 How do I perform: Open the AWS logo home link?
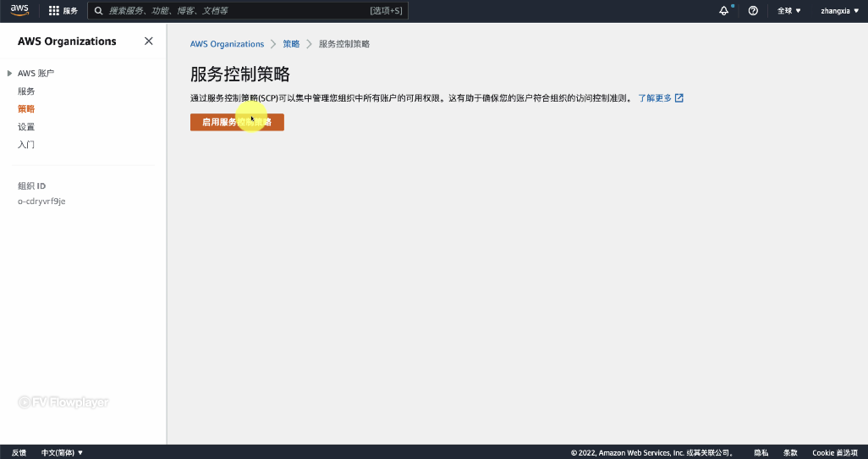(x=19, y=10)
